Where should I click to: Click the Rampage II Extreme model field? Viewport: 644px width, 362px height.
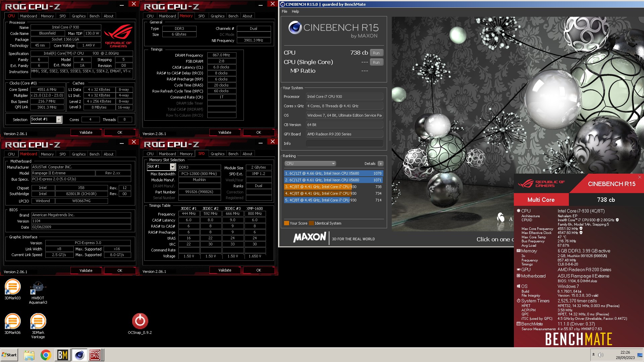(63, 173)
